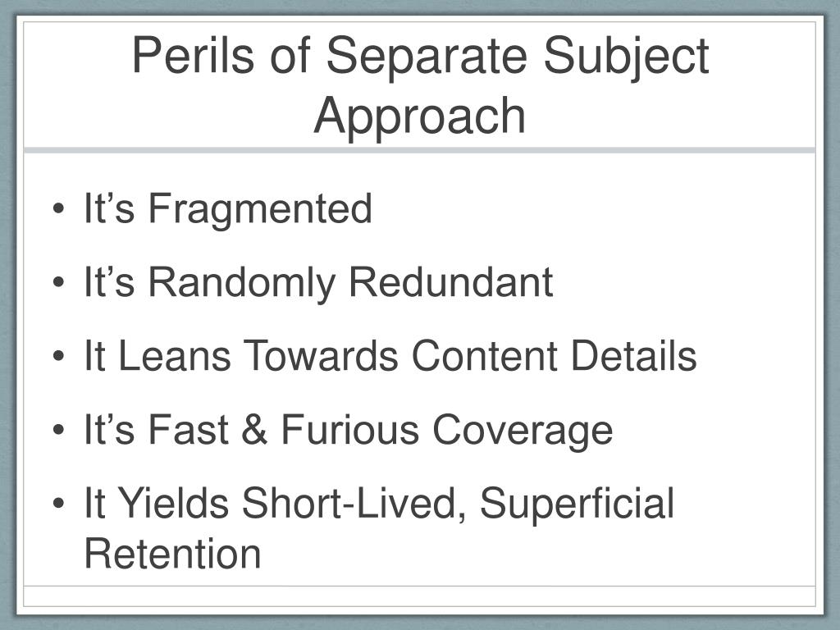Click the word "Separate" in the heading

pos(427,59)
